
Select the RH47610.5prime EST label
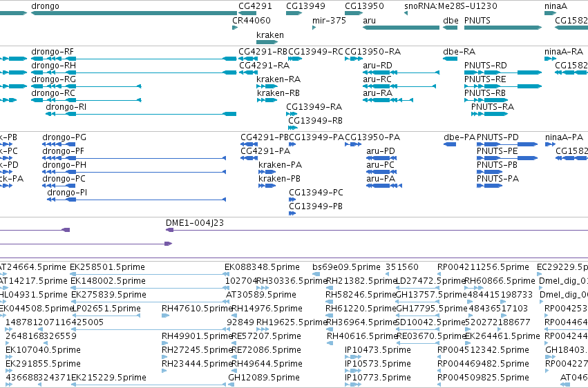(197, 309)
